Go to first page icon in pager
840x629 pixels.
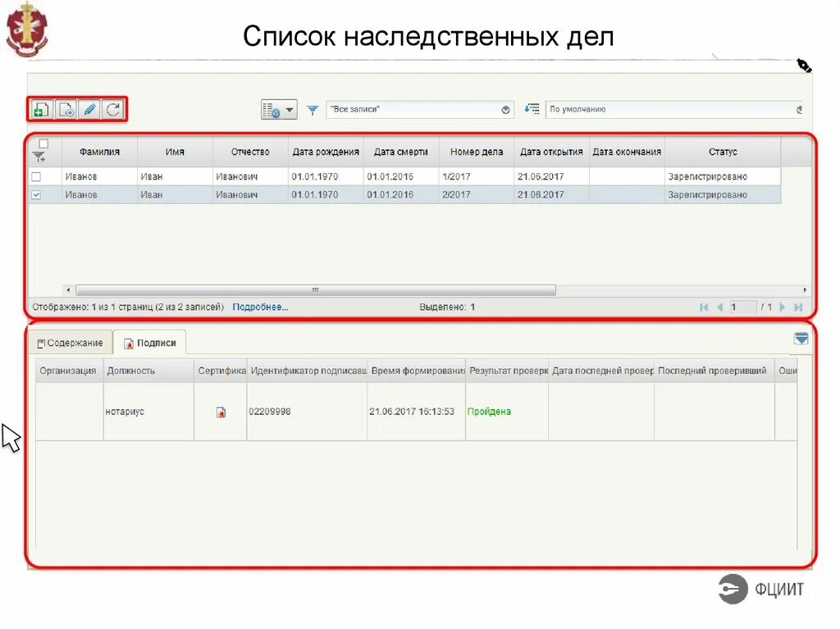pyautogui.click(x=704, y=307)
